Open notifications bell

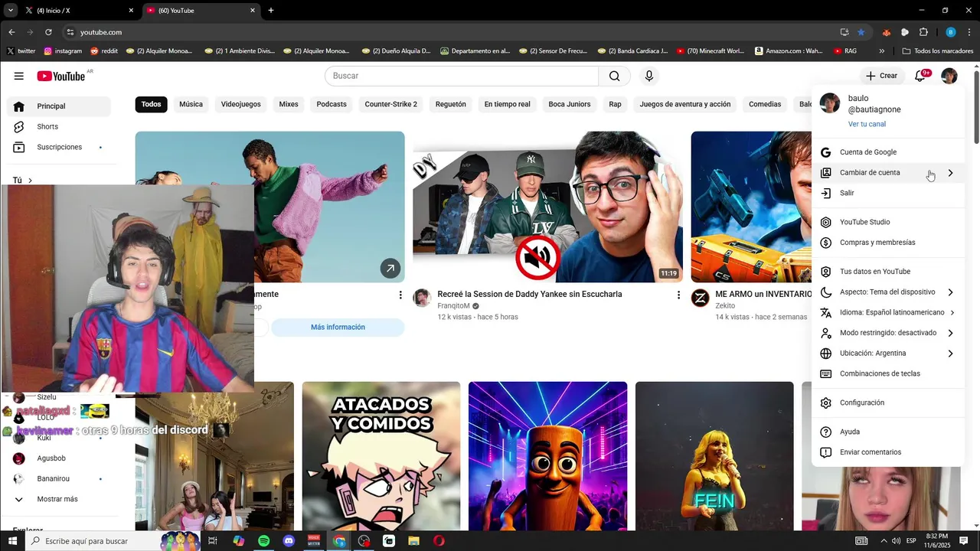920,76
